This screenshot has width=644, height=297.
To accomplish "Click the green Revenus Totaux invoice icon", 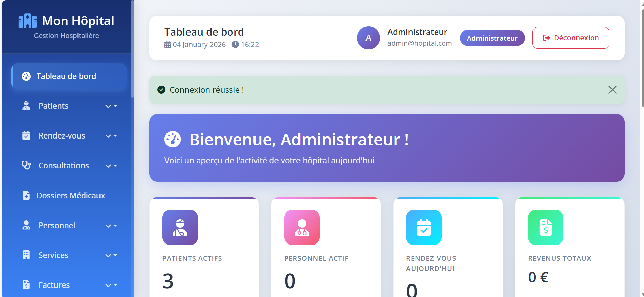I will pyautogui.click(x=546, y=227).
